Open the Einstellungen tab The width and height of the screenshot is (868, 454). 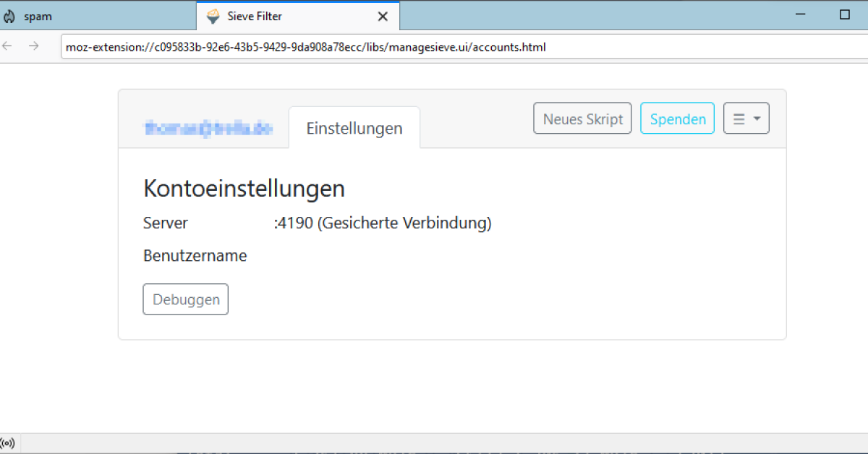pyautogui.click(x=354, y=128)
